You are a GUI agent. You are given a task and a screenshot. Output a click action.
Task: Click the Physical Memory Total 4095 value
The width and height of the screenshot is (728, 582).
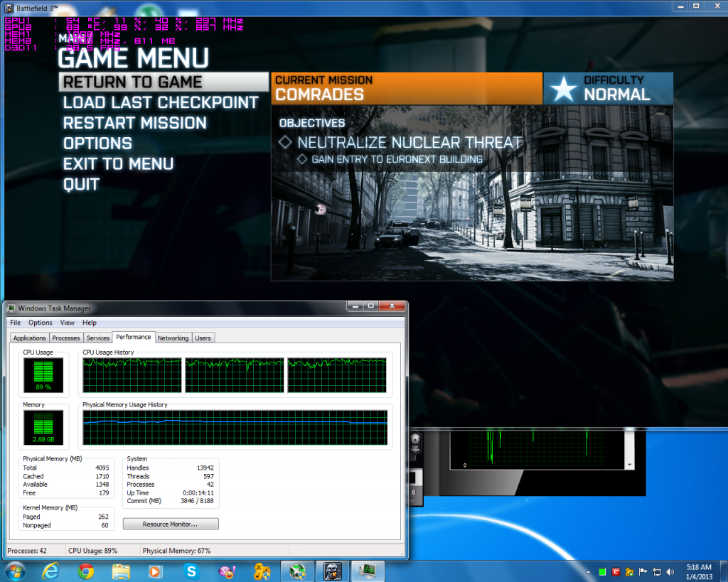click(102, 468)
